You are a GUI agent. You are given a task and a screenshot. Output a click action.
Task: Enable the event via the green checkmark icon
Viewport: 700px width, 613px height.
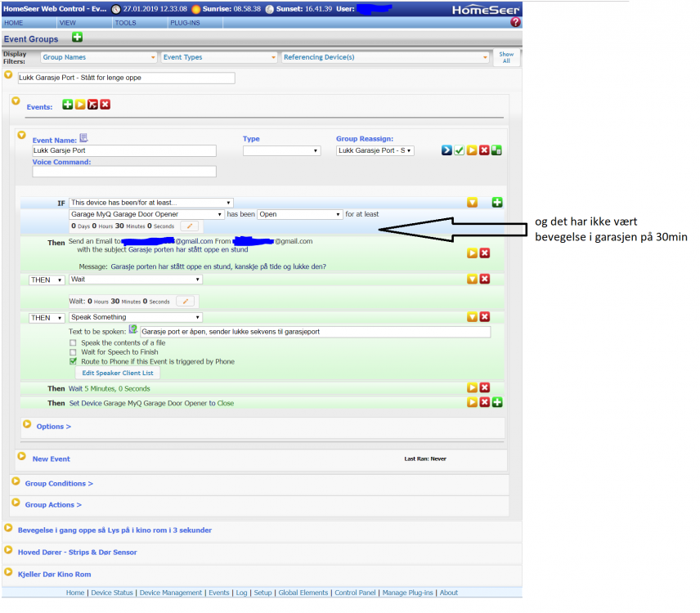[x=459, y=150]
